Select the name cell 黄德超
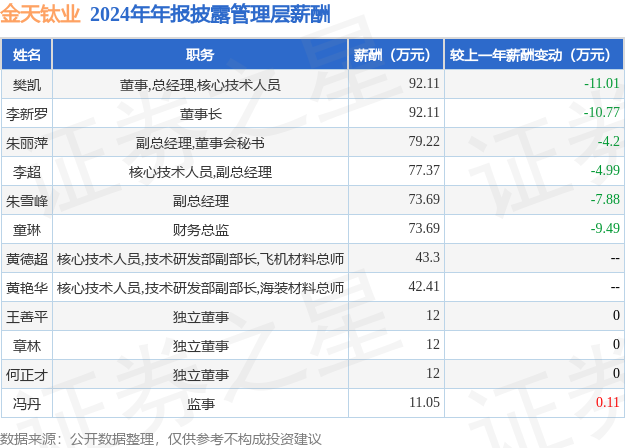 pyautogui.click(x=27, y=259)
